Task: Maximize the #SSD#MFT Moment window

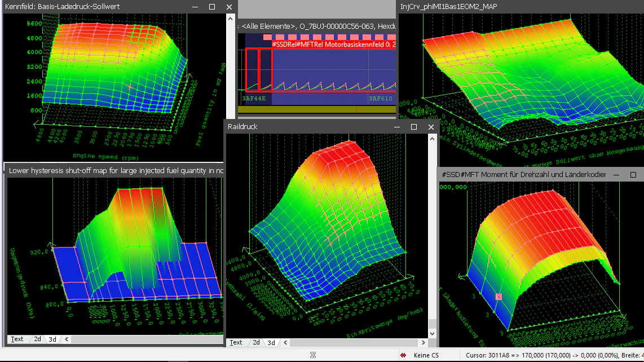Action: (x=633, y=175)
